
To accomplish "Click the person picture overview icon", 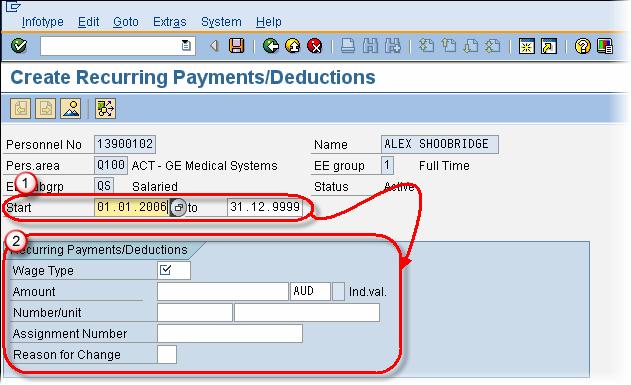I will click(x=71, y=108).
